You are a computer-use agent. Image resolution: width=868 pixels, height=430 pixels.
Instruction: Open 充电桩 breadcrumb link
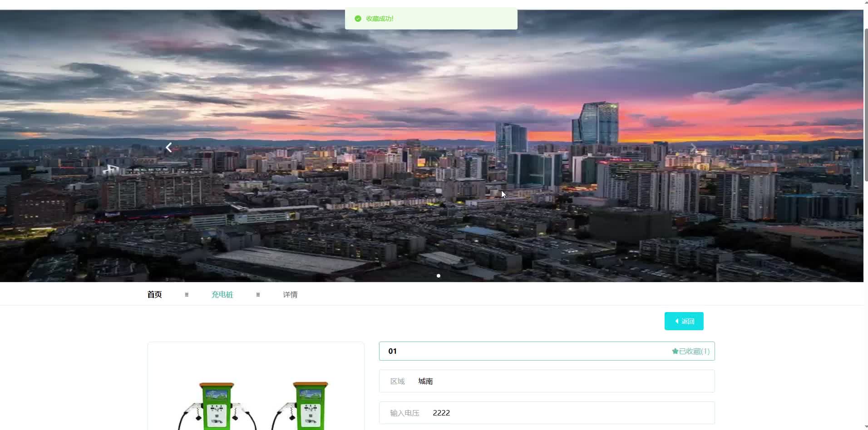[222, 294]
